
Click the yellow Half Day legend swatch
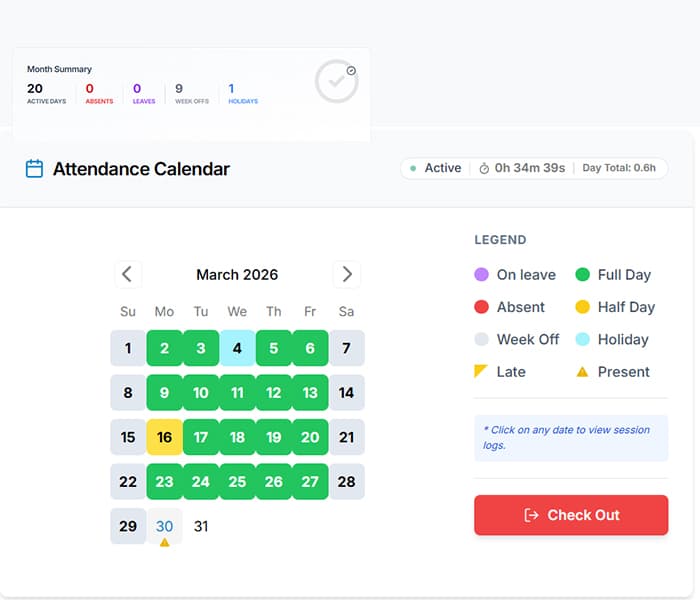point(583,307)
